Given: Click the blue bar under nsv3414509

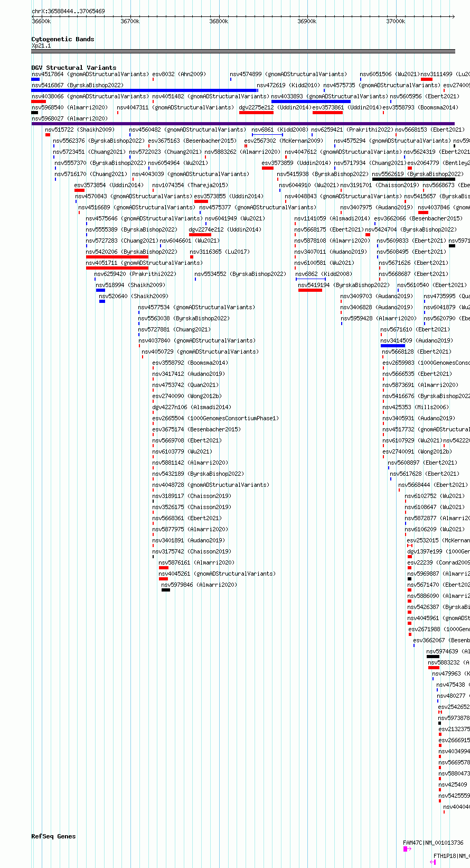Looking at the screenshot, I should (x=393, y=346).
